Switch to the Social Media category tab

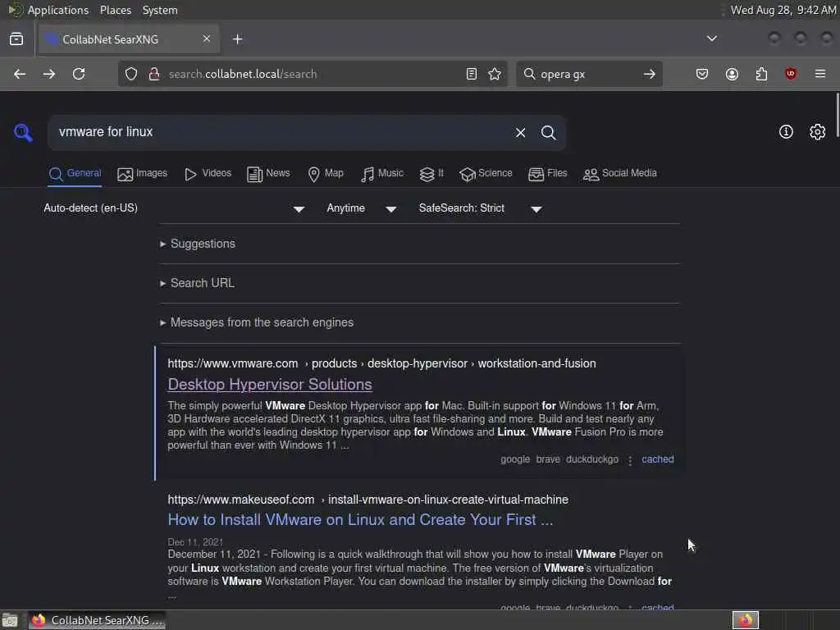point(620,174)
